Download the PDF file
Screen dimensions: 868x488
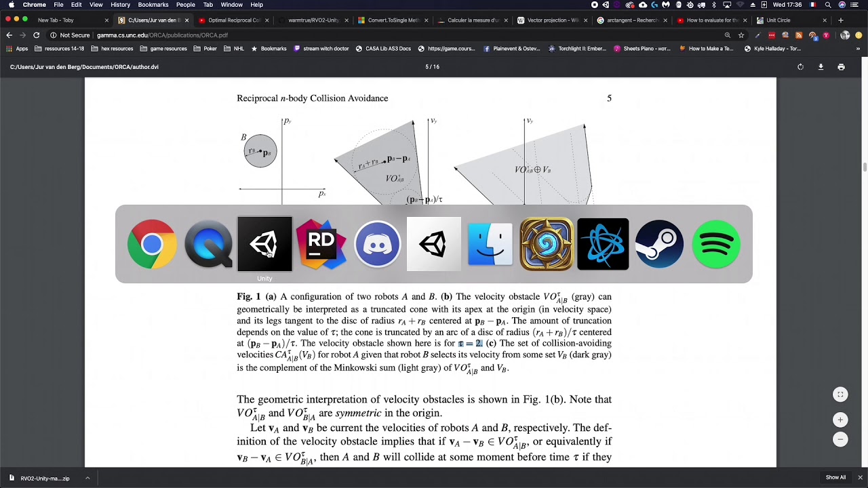pyautogui.click(x=821, y=67)
